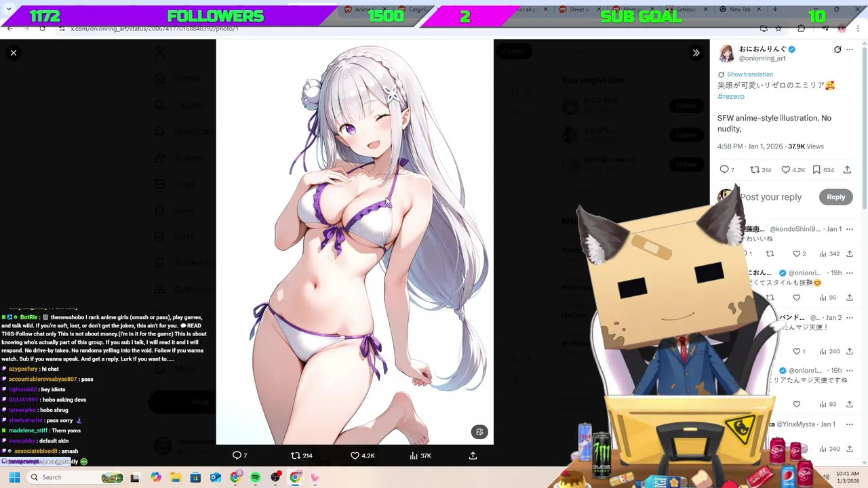Click the Reply button
The image size is (868, 488).
click(835, 197)
